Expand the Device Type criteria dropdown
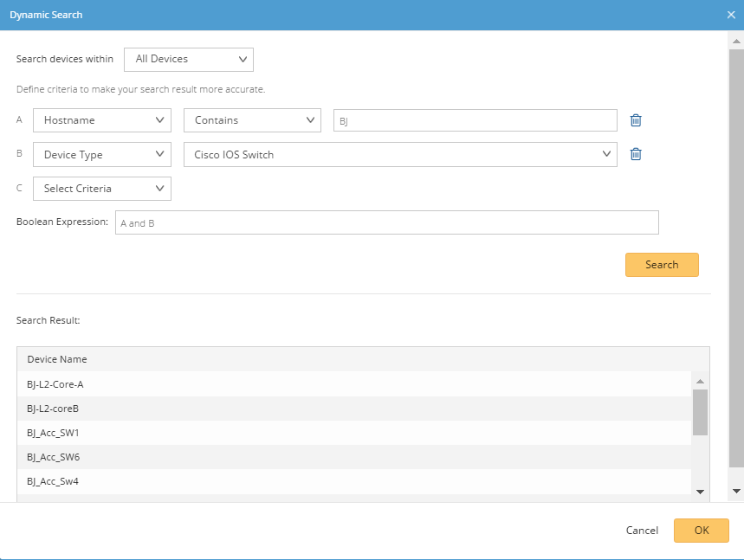744x560 pixels. tap(102, 155)
